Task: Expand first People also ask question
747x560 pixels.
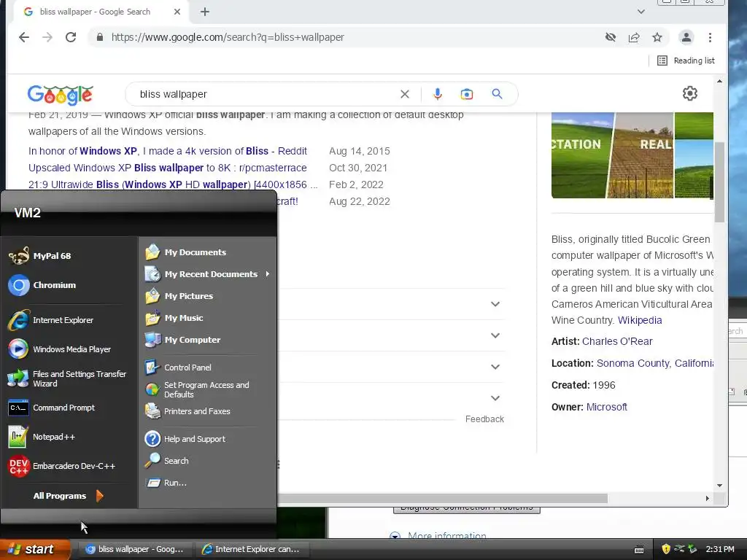Action: coord(495,304)
